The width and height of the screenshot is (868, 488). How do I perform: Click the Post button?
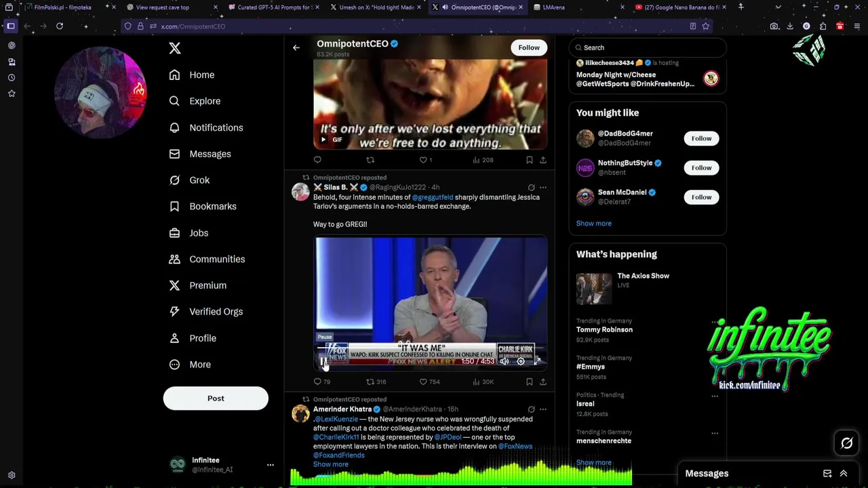pos(216,398)
